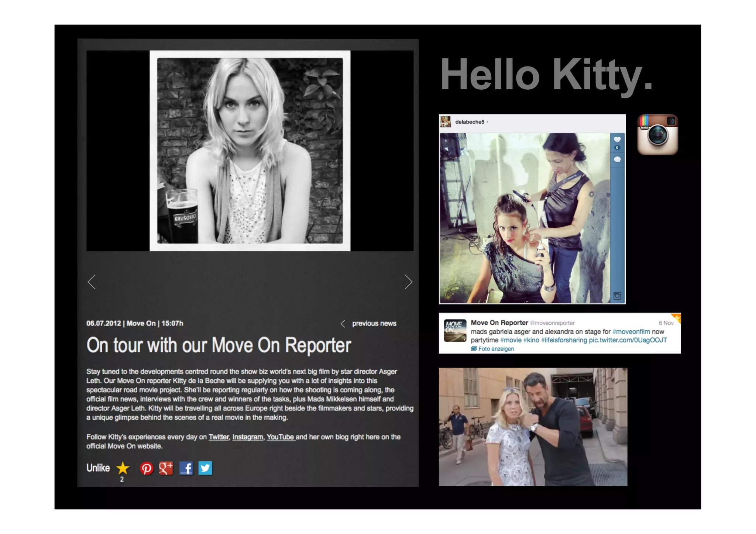Open the Twitter link in article

click(x=219, y=437)
